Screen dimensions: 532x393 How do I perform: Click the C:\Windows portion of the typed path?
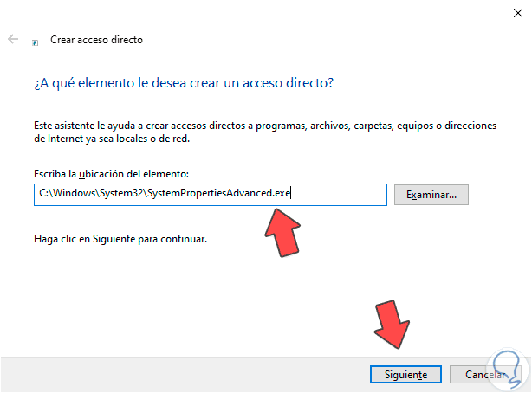(62, 195)
